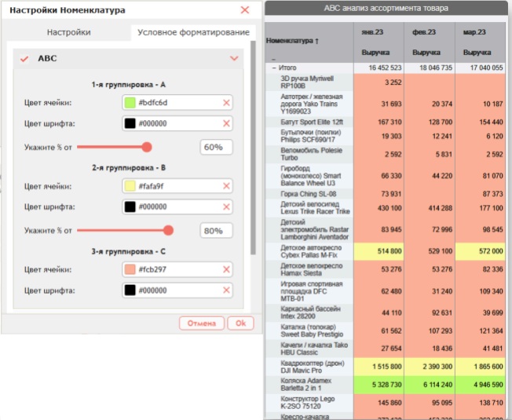Clear group C cell color #fcb297
The width and height of the screenshot is (512, 420).
point(226,269)
